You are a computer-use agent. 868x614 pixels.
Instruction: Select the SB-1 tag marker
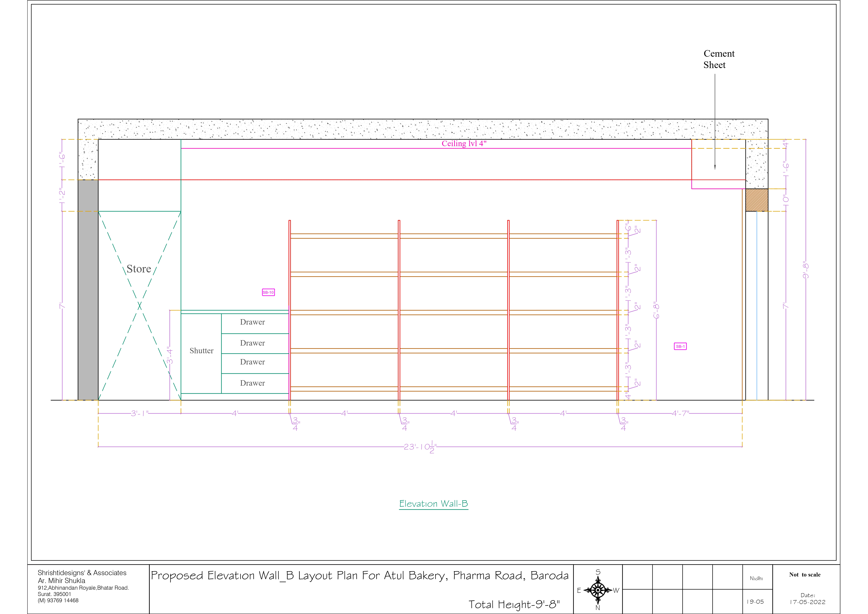point(680,346)
